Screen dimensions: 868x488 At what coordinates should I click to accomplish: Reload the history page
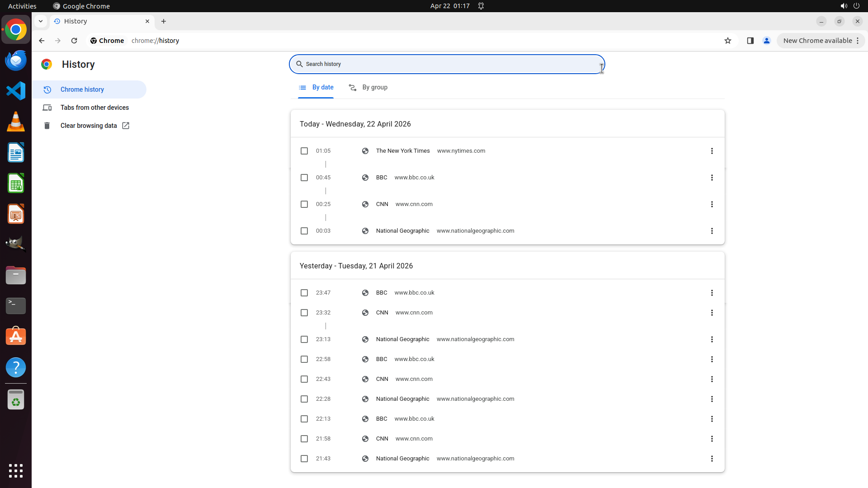coord(74,41)
